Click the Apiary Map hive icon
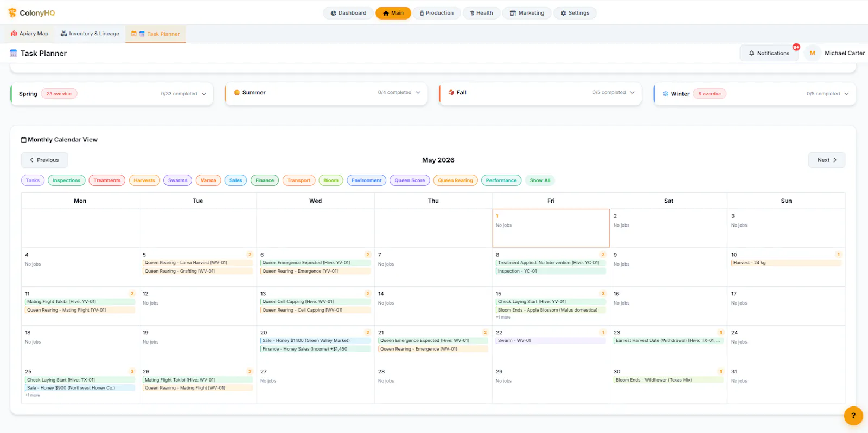This screenshot has height=433, width=868. point(14,34)
